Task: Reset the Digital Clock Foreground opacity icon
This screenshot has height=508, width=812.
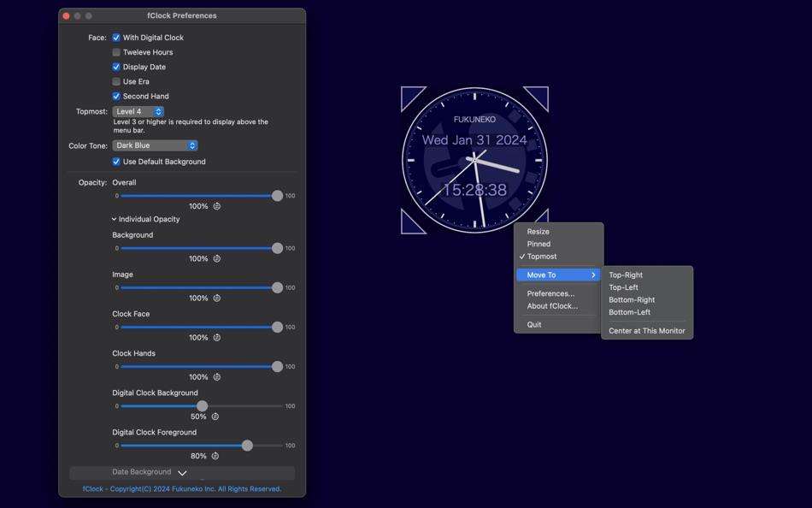Action: click(x=215, y=456)
